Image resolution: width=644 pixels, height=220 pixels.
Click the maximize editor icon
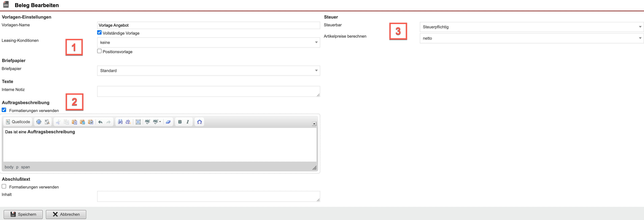(39, 122)
